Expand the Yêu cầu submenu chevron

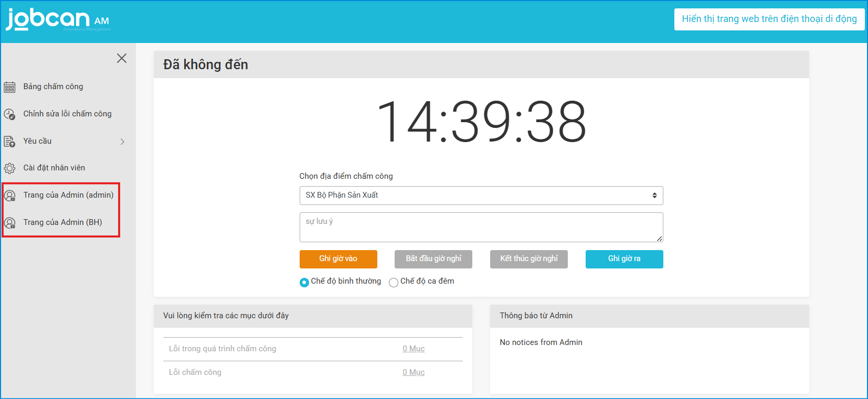point(122,142)
